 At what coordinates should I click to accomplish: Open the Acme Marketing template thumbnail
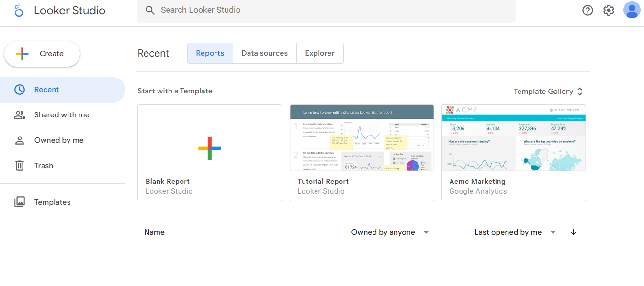pyautogui.click(x=514, y=138)
